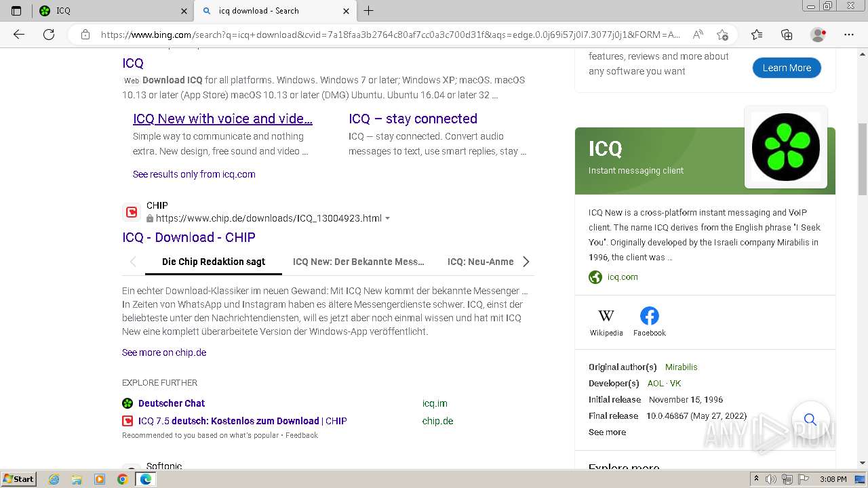This screenshot has height=488, width=868.
Task: Click See more on chip.de
Action: (164, 352)
